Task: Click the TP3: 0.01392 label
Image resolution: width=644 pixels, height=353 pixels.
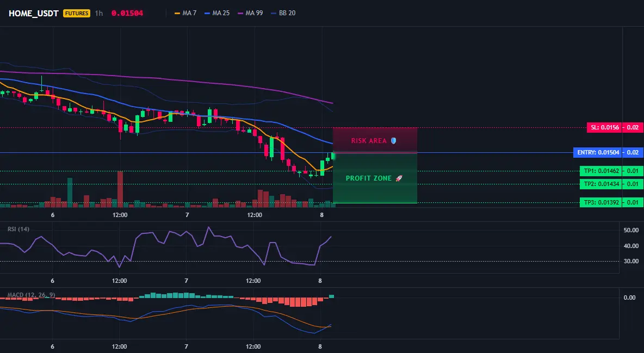Action: 601,202
